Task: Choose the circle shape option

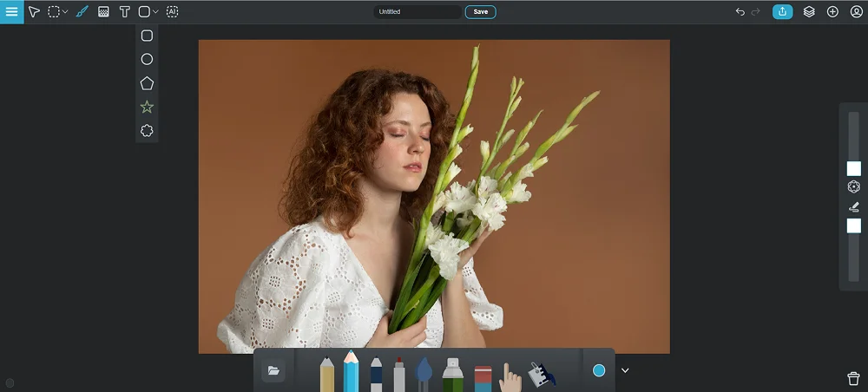Action: tap(147, 59)
